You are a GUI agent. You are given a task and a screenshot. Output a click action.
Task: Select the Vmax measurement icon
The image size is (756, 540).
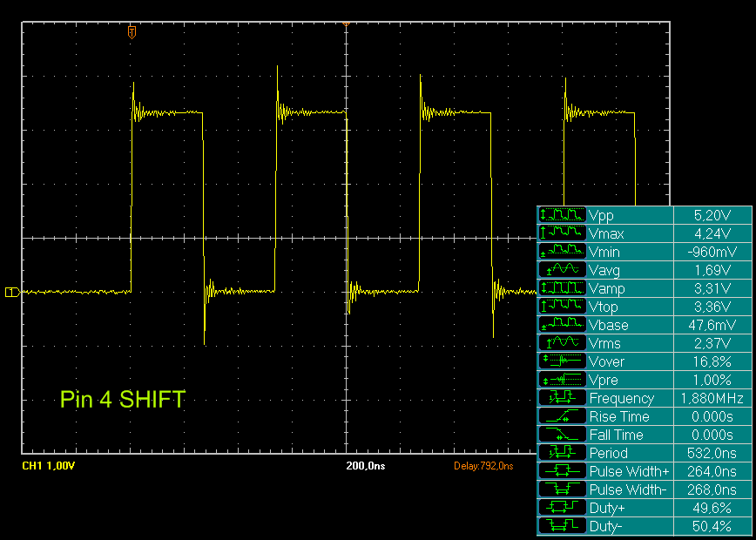[x=562, y=233]
